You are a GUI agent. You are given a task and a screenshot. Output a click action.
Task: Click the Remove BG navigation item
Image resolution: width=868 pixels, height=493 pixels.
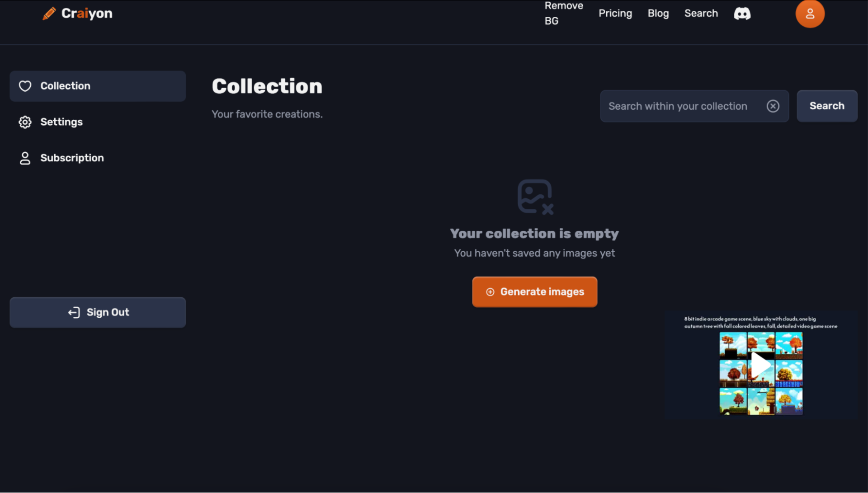(563, 14)
